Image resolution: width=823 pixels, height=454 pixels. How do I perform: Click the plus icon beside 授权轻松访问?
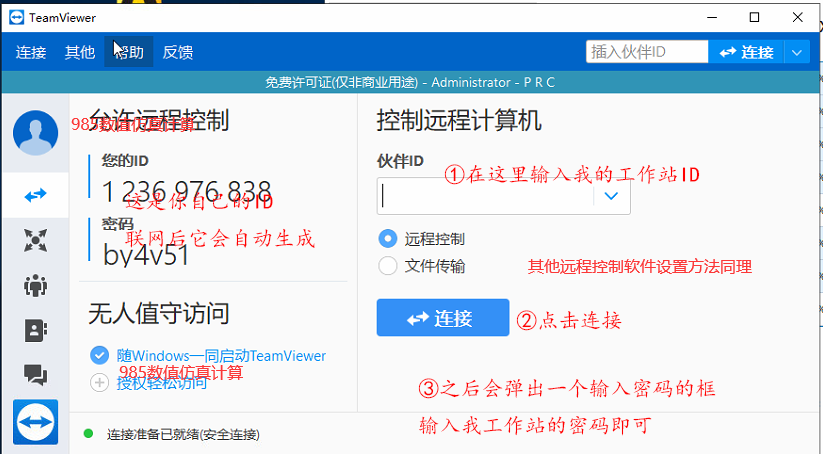tap(99, 383)
